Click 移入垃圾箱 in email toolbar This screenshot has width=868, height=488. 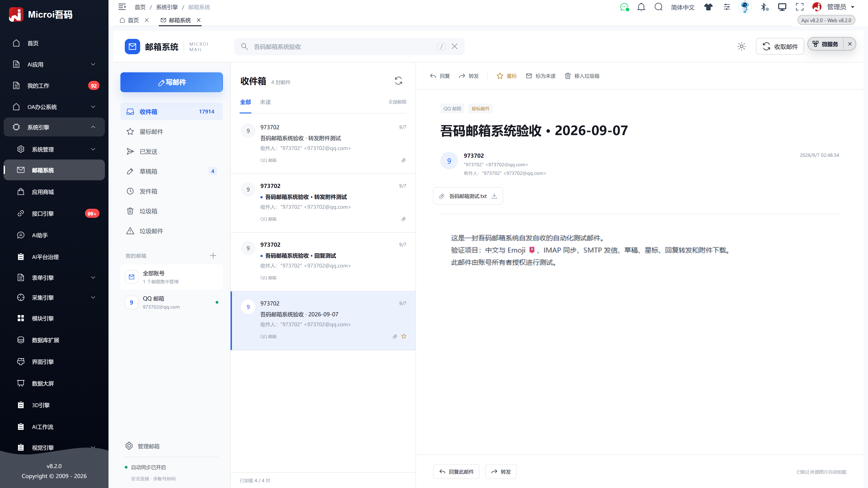click(x=582, y=76)
